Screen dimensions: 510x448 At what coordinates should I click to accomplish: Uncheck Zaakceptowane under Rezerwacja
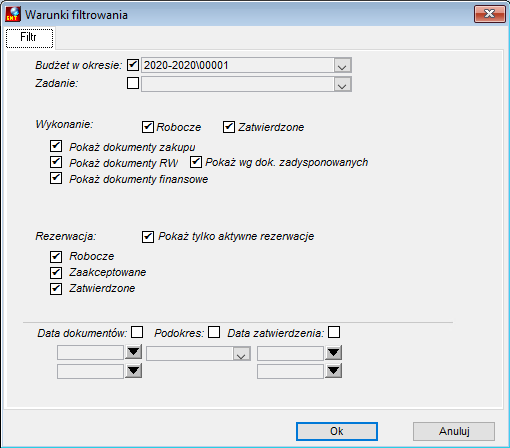[x=56, y=273]
